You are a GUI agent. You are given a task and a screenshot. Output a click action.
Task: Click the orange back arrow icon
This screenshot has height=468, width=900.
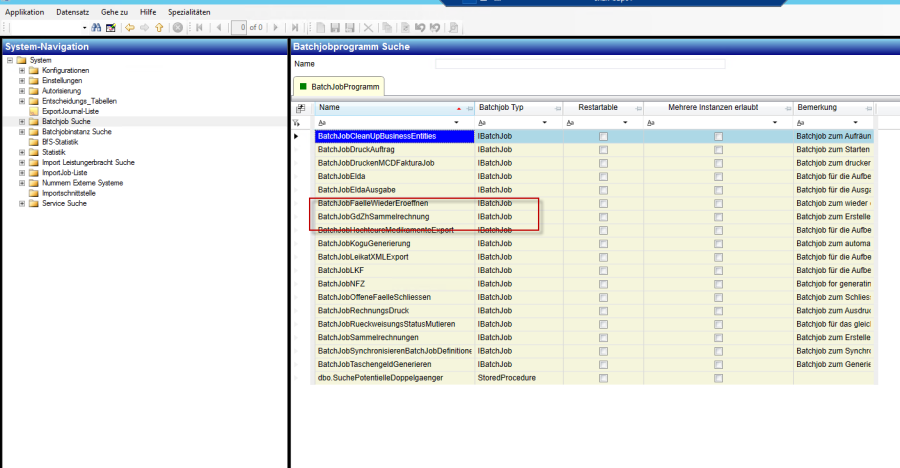(x=129, y=27)
